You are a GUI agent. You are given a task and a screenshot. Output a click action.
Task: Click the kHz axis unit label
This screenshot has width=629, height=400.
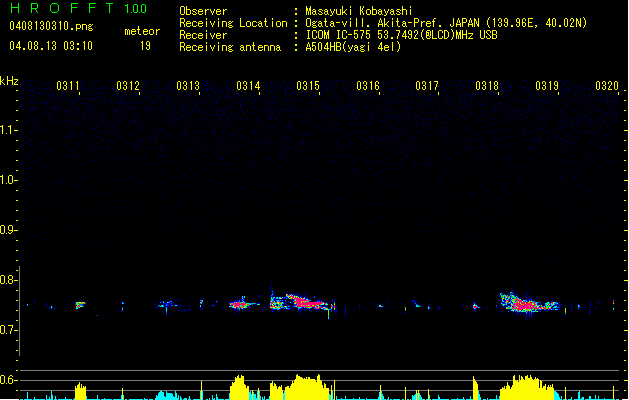point(9,81)
